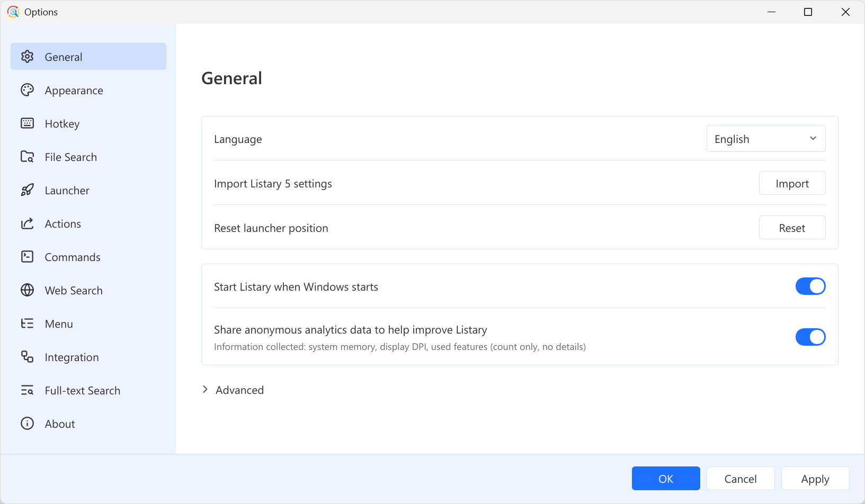Click the About info icon

[27, 424]
